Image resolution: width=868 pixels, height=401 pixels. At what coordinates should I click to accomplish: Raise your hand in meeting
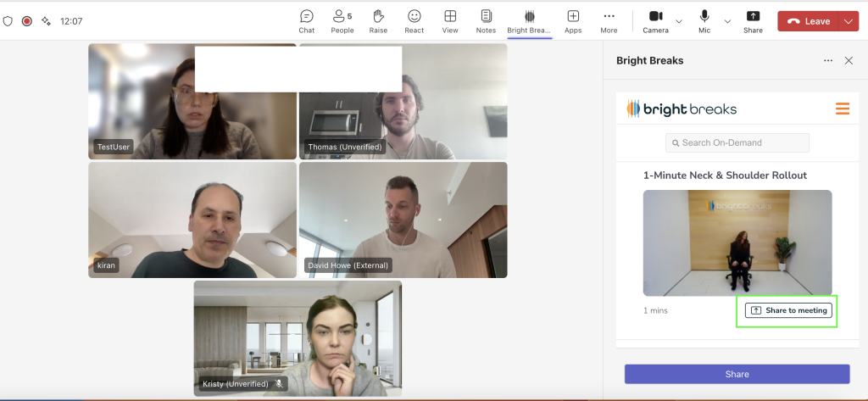378,21
